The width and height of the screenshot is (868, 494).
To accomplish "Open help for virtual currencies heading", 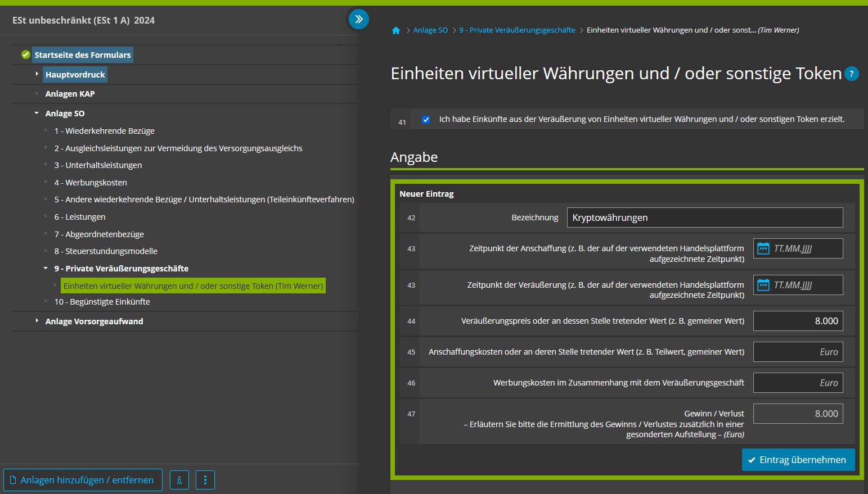I will (x=852, y=74).
